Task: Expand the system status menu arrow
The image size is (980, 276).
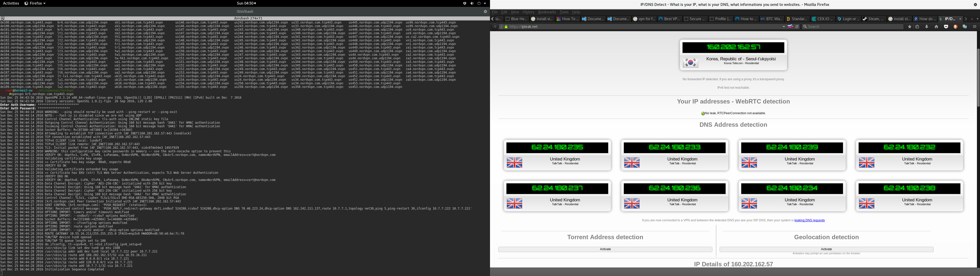Action: 485,3
